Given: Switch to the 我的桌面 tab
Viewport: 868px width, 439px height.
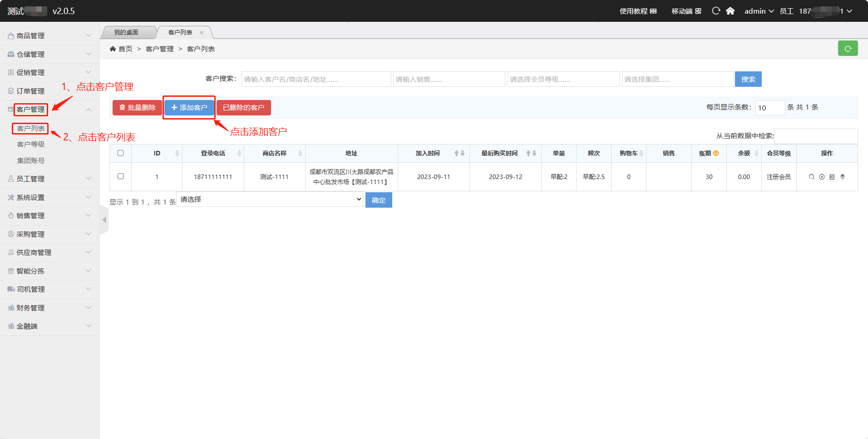Looking at the screenshot, I should 126,33.
